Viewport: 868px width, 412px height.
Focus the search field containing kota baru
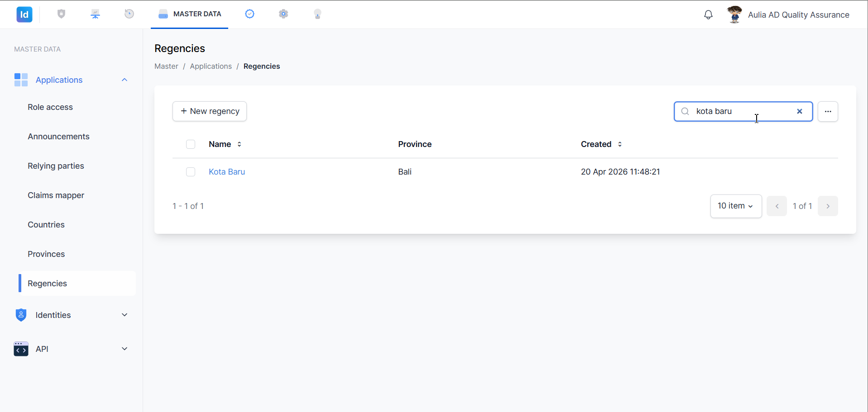point(743,111)
